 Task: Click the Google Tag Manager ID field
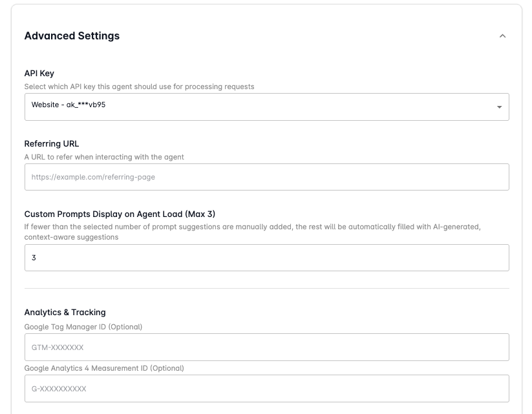[267, 347]
